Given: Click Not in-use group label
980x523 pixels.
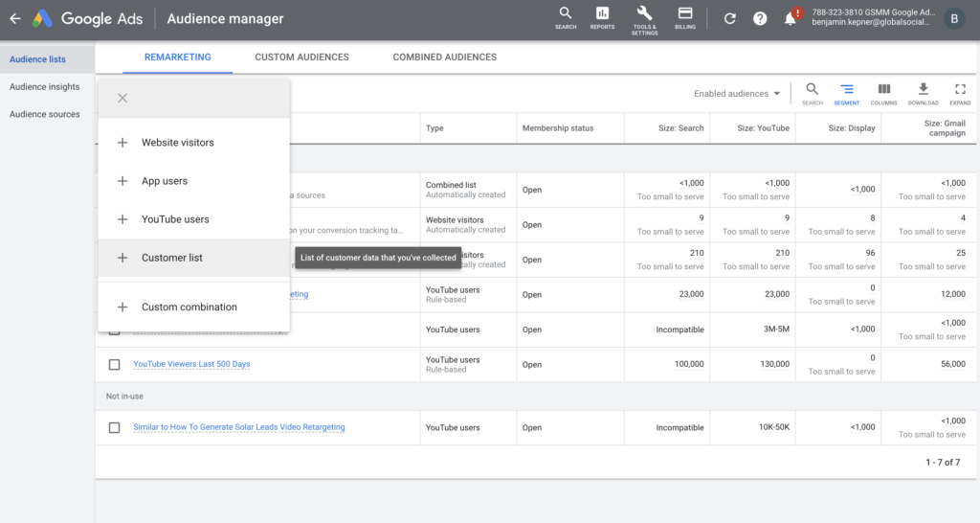Looking at the screenshot, I should (x=124, y=396).
